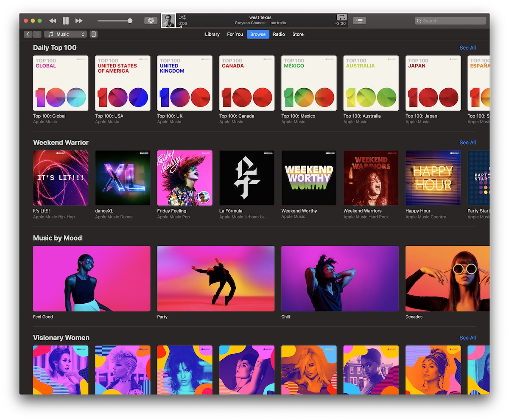Select the Browse tab

pos(258,34)
